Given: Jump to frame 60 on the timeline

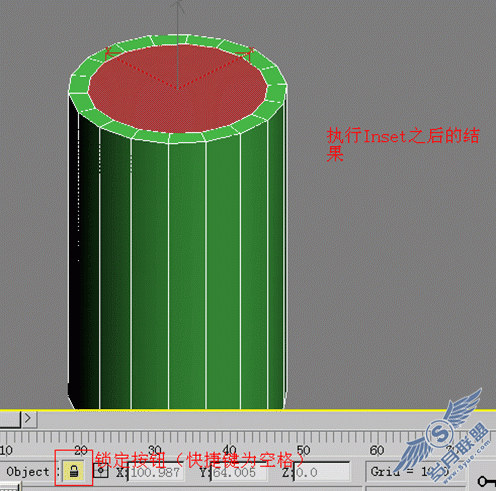Looking at the screenshot, I should click(377, 450).
